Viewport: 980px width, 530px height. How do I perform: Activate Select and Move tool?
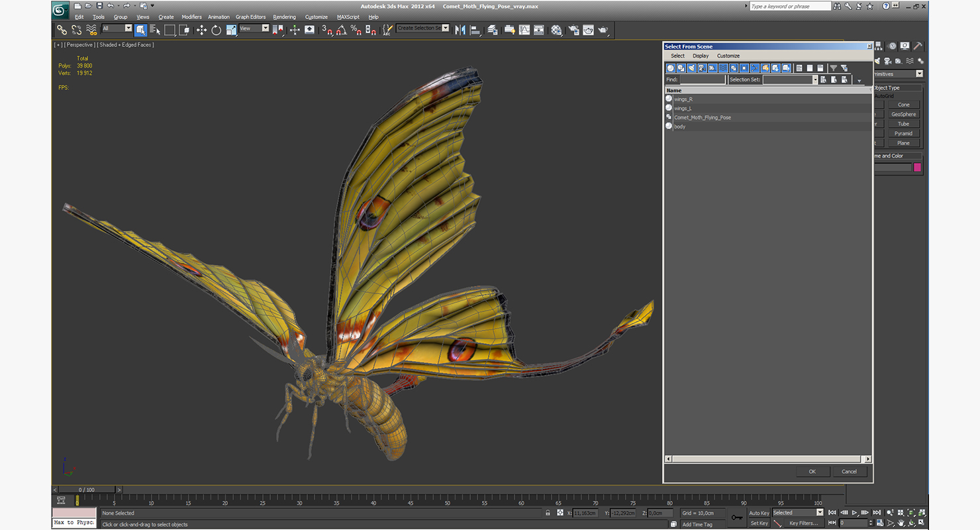click(x=201, y=30)
